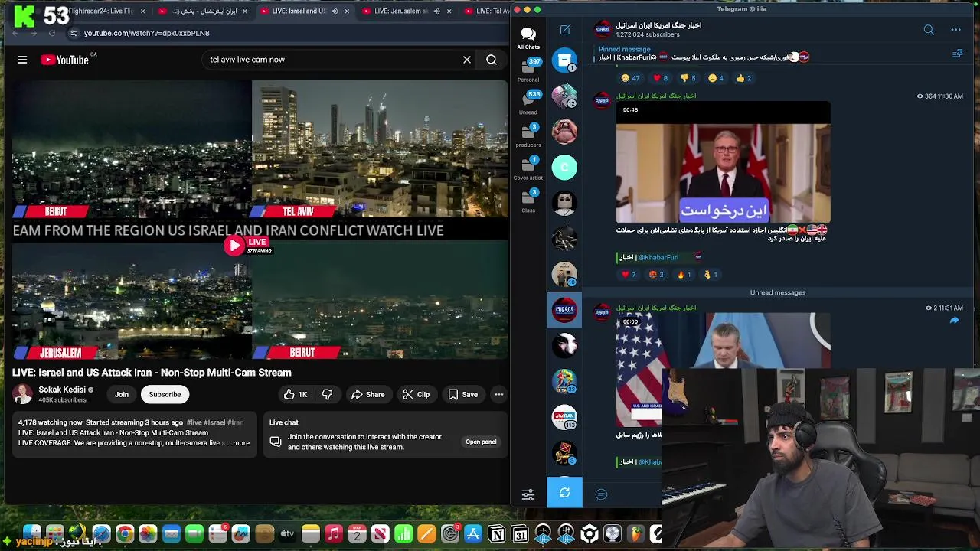Open App Store in the Dock

[473, 534]
